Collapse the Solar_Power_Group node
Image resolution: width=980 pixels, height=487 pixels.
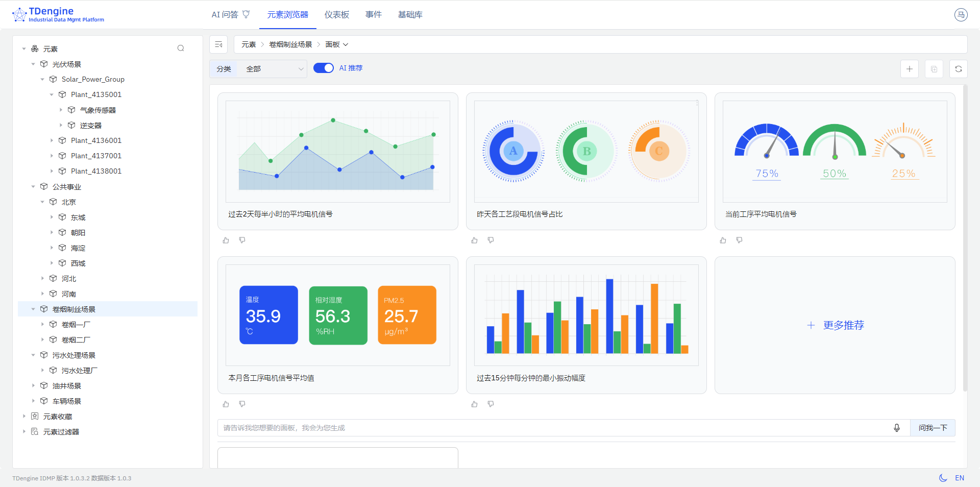(42, 79)
